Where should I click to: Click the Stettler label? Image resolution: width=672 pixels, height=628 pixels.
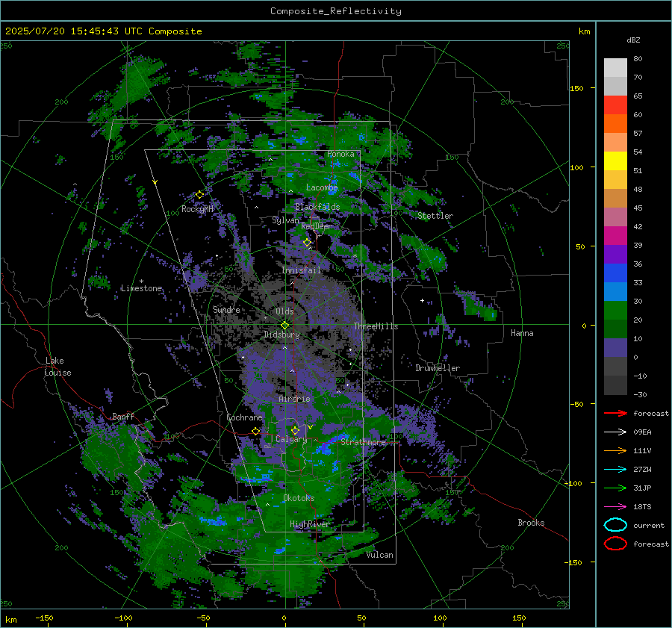435,216
